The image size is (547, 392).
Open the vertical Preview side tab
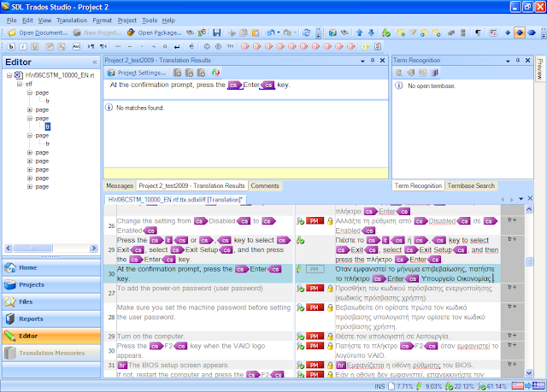(540, 68)
